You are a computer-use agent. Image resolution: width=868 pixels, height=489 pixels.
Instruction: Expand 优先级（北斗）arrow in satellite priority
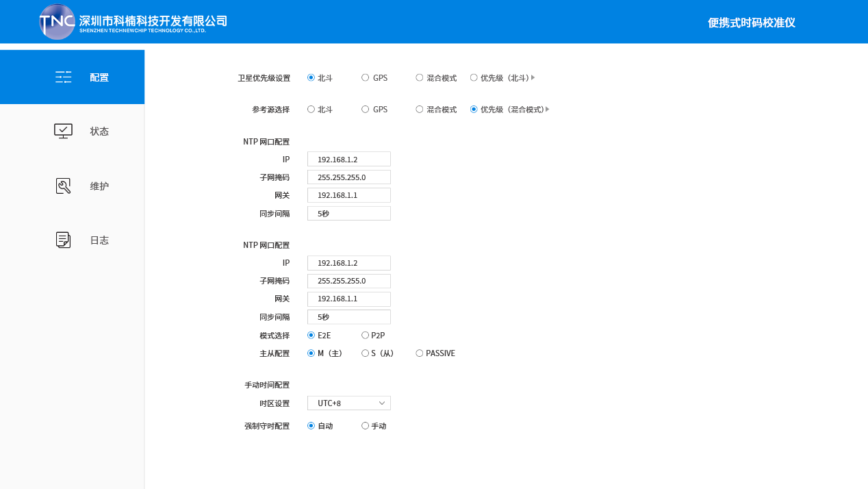533,78
